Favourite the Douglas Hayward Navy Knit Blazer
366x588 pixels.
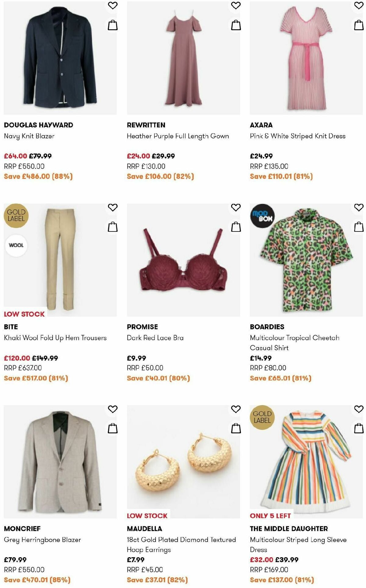[x=113, y=5]
